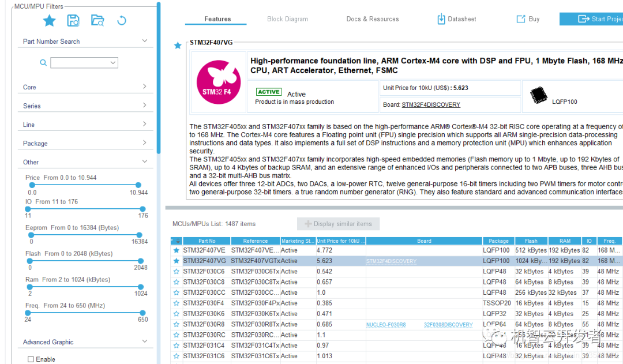
Task: Sort by the Flash column header
Action: 531,241
